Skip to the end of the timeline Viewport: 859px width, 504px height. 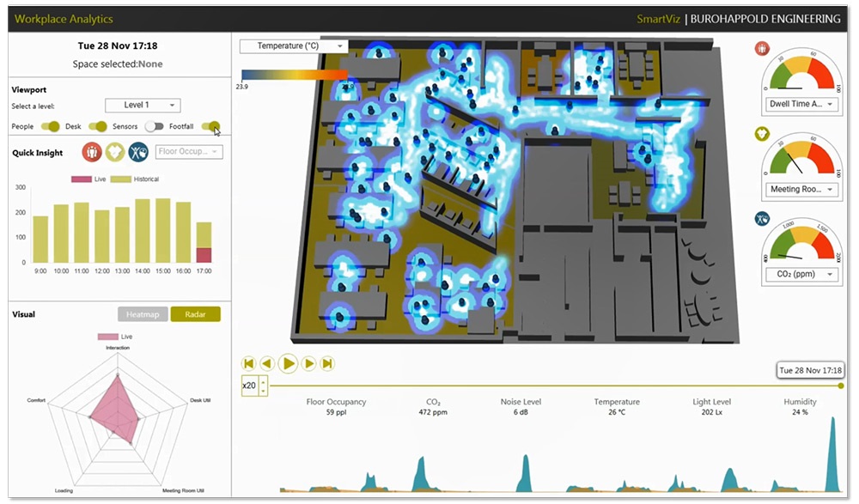tap(327, 363)
